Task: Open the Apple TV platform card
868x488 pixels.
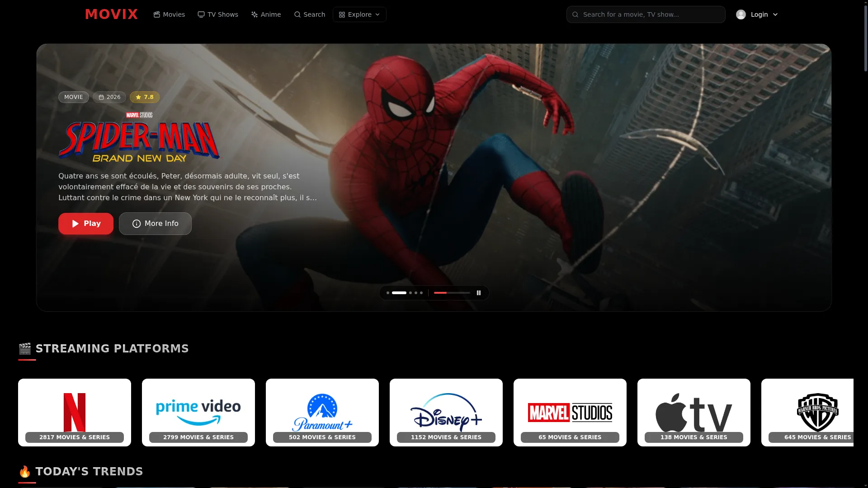Action: point(694,413)
